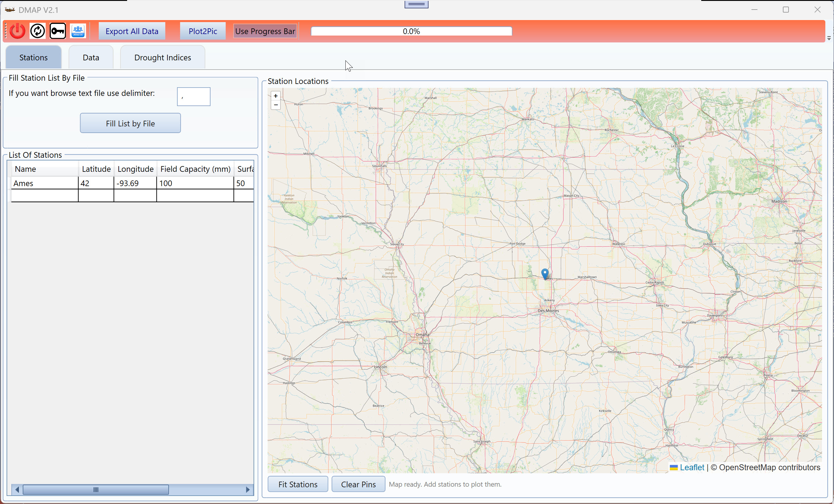834x504 pixels.
Task: Select the Field Capacity cell 100
Action: [x=195, y=183]
